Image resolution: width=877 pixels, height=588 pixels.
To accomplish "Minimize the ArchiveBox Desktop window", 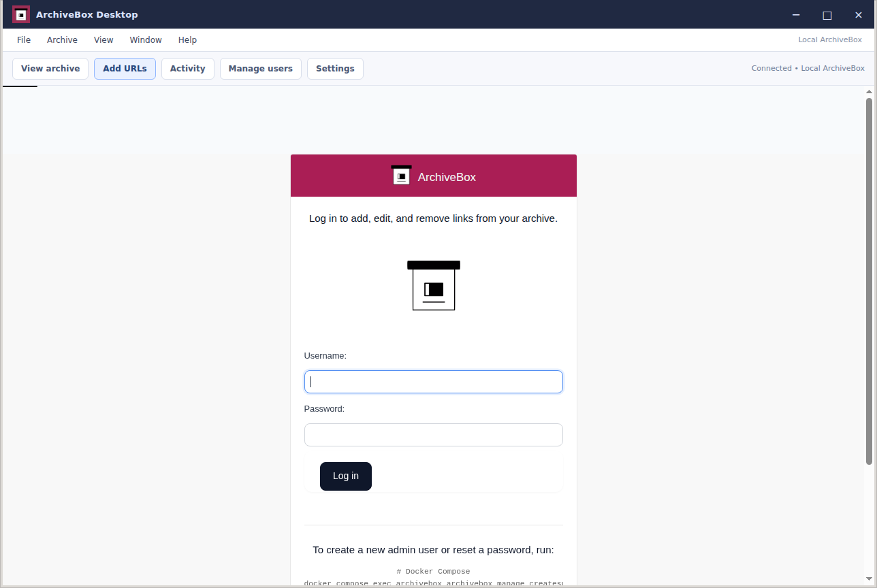I will click(x=796, y=15).
